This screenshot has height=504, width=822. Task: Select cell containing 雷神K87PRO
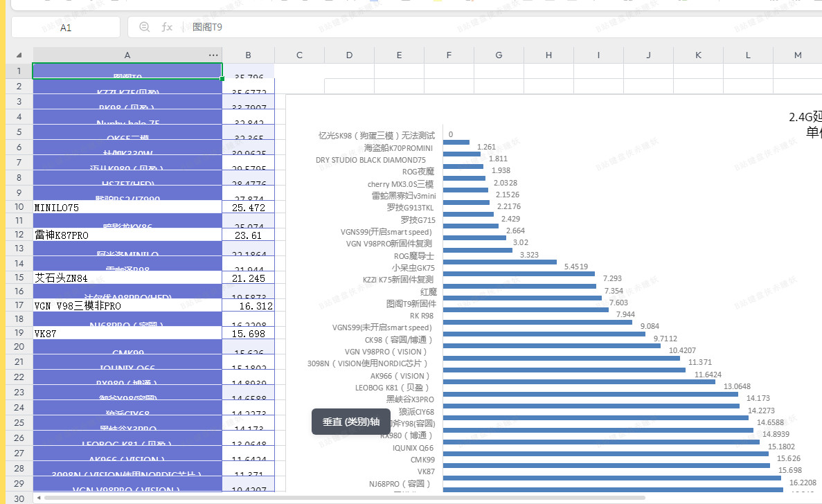click(x=127, y=235)
